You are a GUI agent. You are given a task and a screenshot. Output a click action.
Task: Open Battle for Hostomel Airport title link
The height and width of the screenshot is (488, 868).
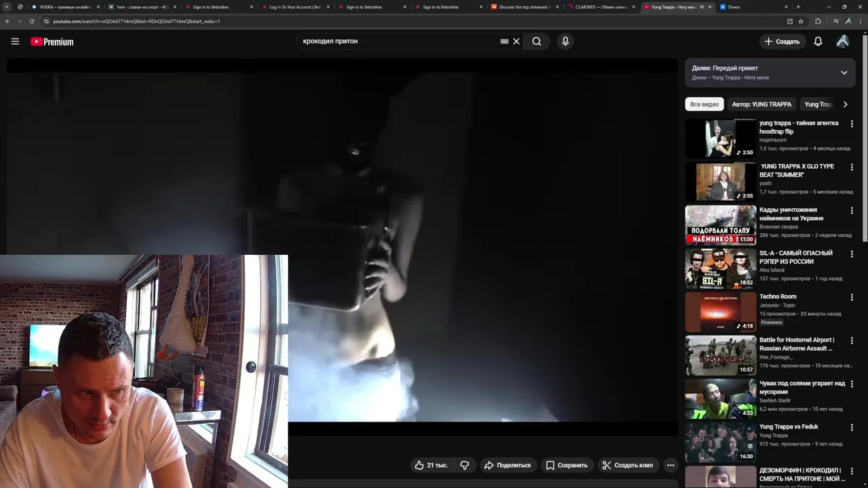[x=797, y=344]
